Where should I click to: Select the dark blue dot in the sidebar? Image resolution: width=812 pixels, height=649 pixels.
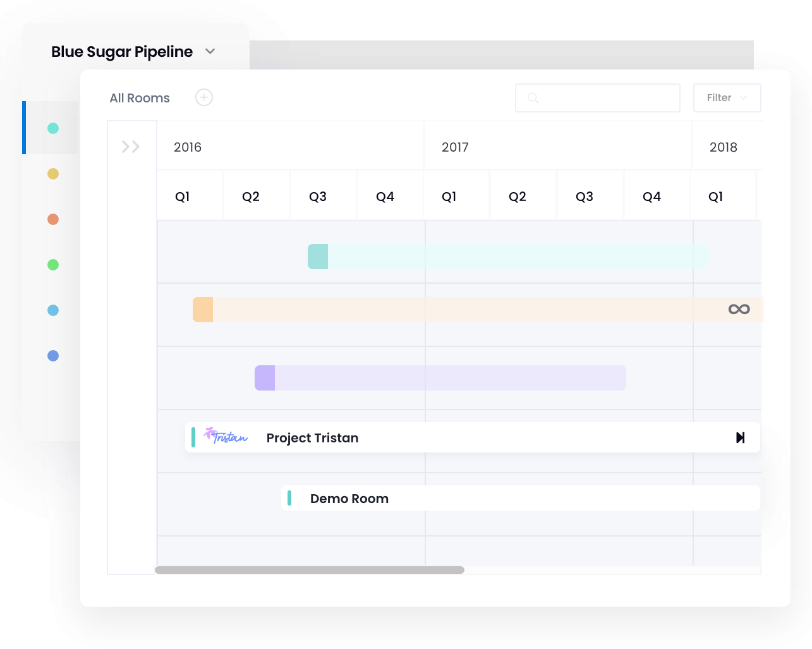click(53, 356)
